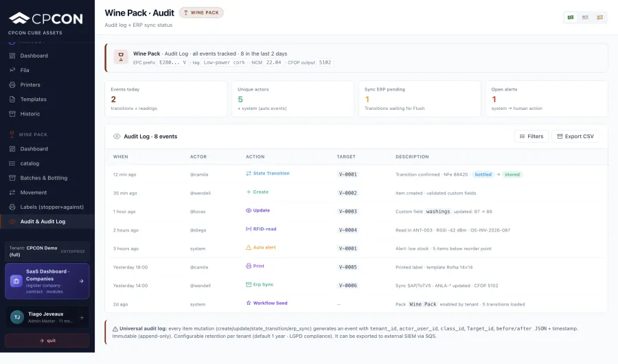Click the Workflow Seed star icon
Image resolution: width=618 pixels, height=364 pixels.
point(249,304)
